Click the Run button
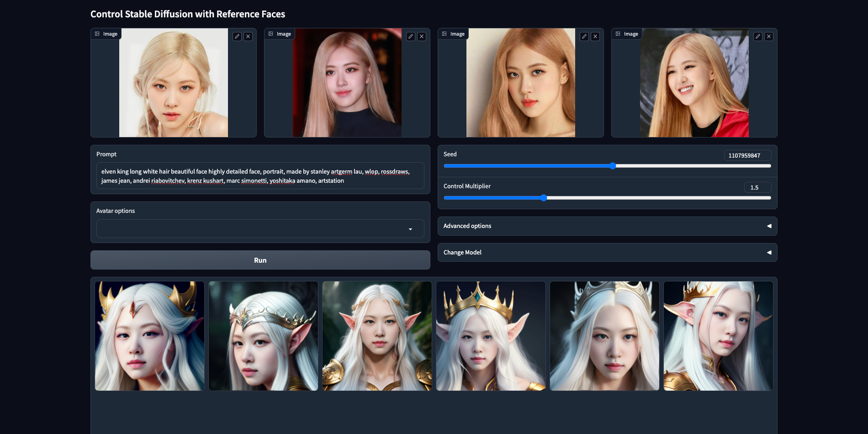868x434 pixels. coord(260,260)
